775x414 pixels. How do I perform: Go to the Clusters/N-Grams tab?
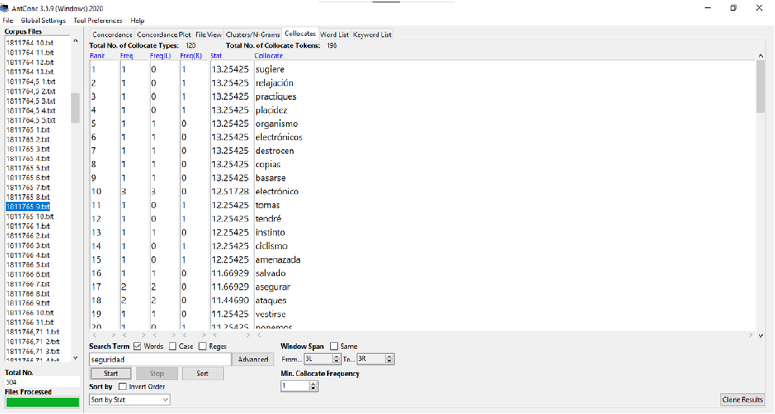coord(254,34)
